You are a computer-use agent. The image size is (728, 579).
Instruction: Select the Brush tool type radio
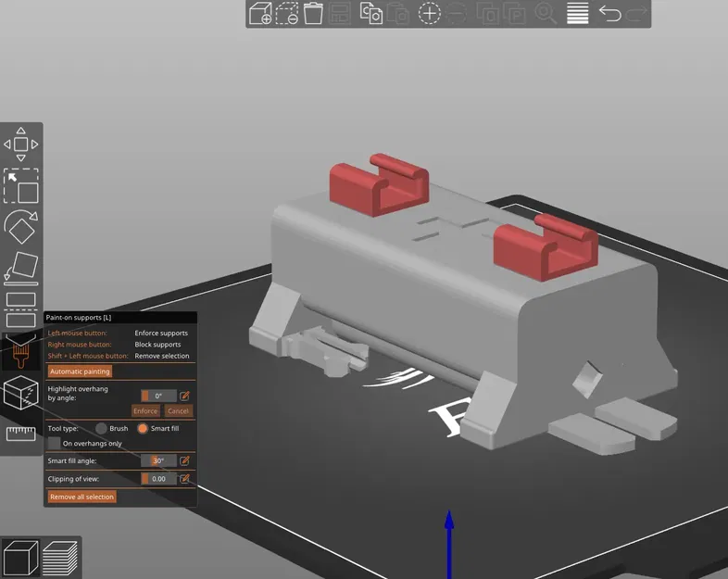[101, 429]
